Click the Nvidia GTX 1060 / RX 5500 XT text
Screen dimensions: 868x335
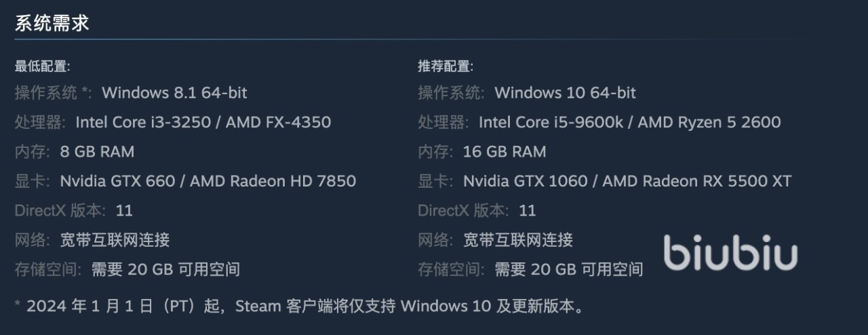tap(627, 181)
